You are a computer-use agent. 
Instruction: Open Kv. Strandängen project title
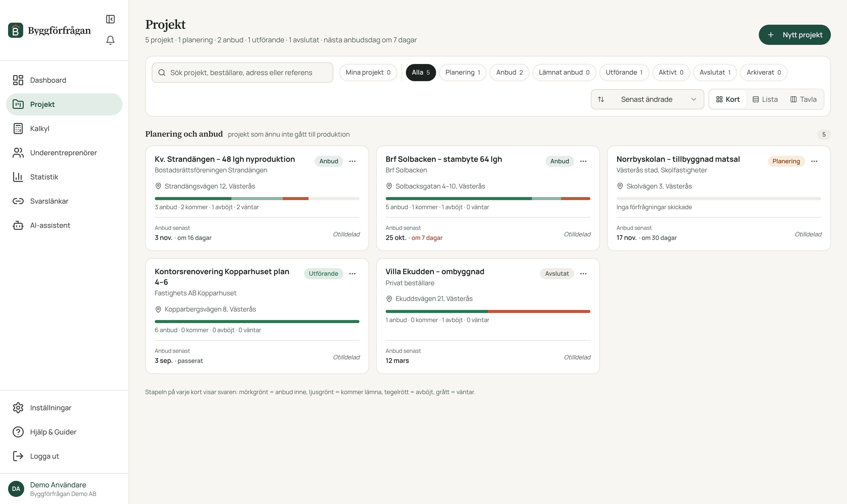(x=225, y=159)
